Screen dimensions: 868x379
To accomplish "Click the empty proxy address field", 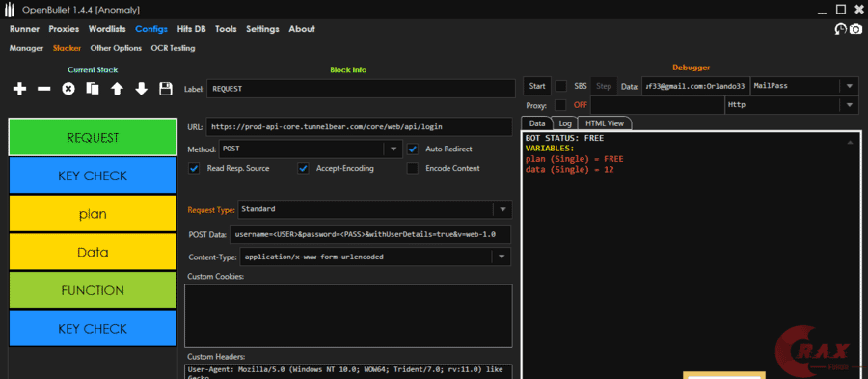I will [658, 104].
